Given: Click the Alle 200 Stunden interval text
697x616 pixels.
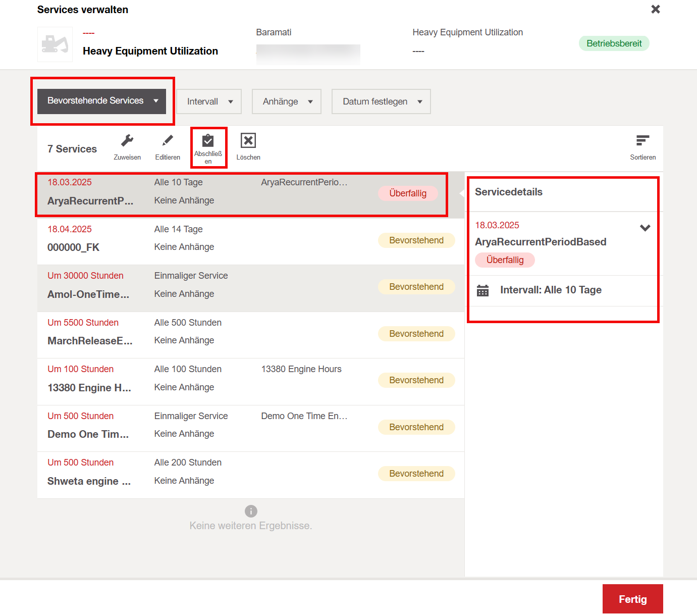Looking at the screenshot, I should [x=188, y=463].
